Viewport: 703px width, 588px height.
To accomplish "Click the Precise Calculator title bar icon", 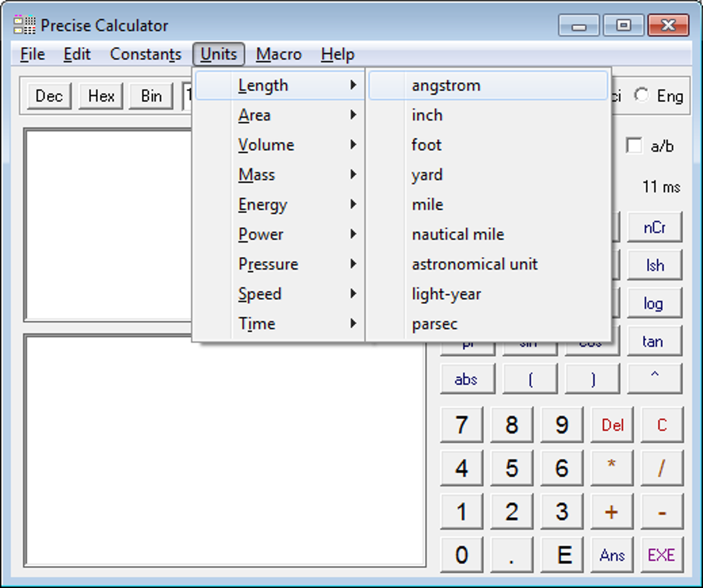I will tap(24, 26).
